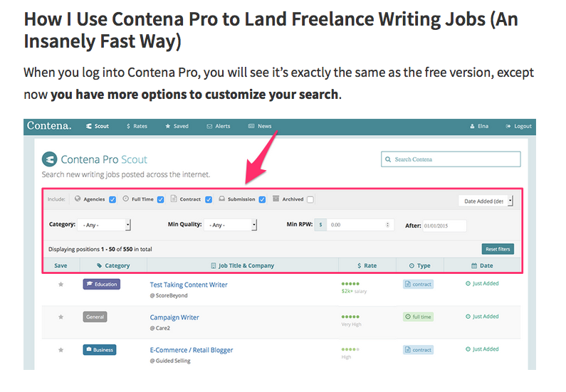Click the full time type badge

pyautogui.click(x=418, y=317)
